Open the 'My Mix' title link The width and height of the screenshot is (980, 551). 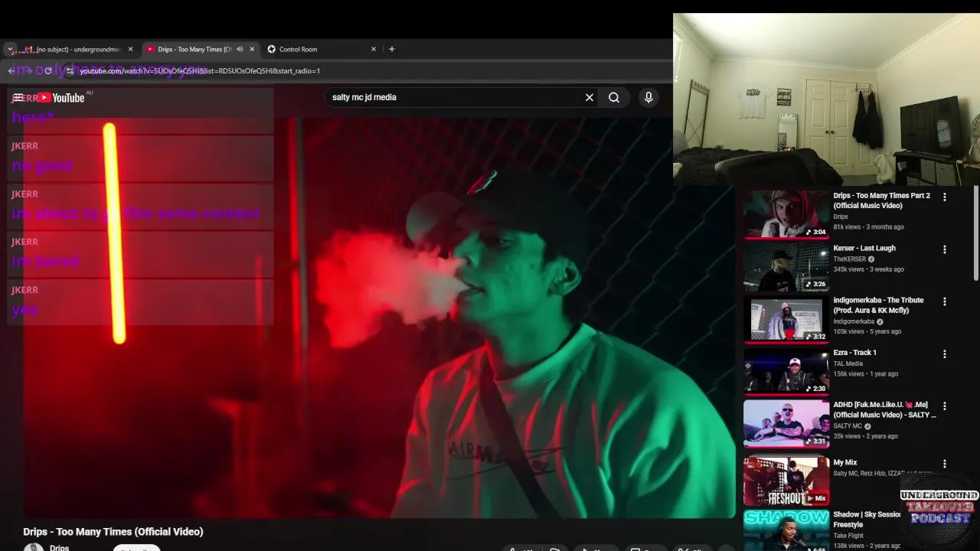pos(845,462)
